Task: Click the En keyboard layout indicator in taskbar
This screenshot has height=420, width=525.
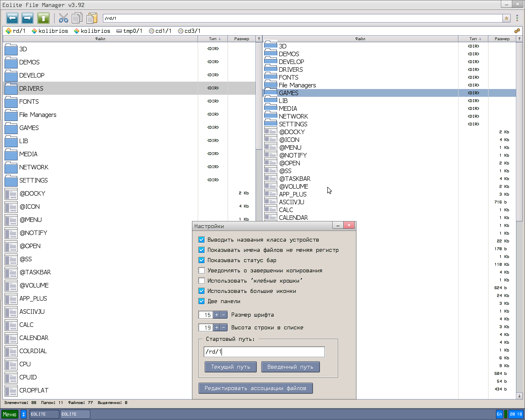Action: click(x=500, y=414)
